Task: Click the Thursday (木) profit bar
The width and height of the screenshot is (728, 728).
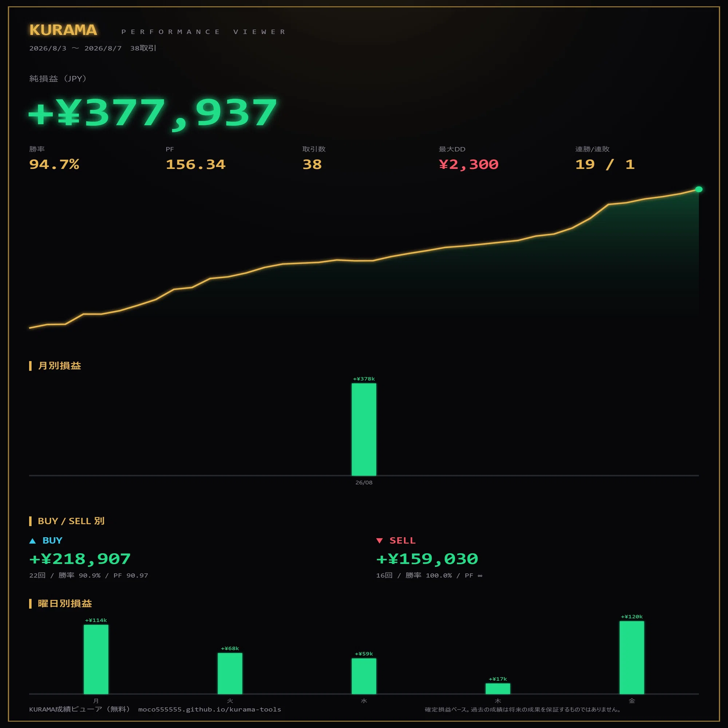Action: (x=498, y=689)
